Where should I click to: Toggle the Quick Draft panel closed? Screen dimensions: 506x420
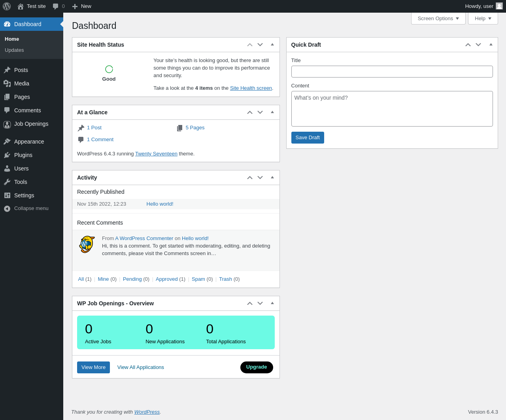pyautogui.click(x=491, y=45)
